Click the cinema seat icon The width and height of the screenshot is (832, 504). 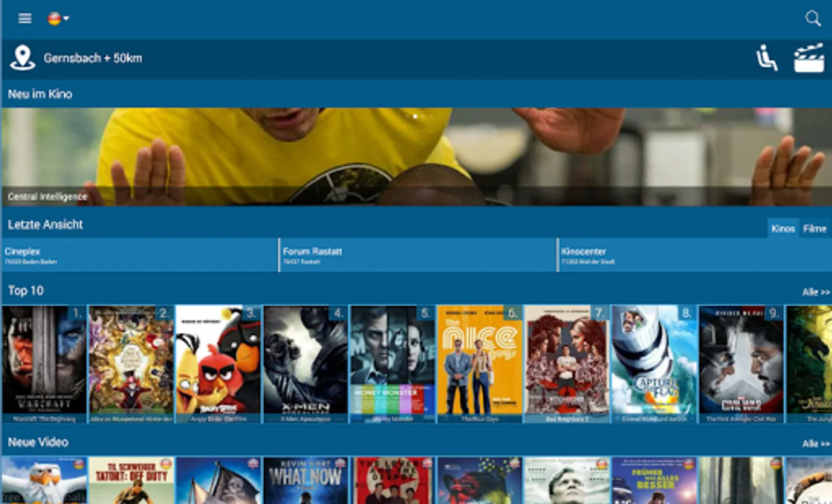766,58
